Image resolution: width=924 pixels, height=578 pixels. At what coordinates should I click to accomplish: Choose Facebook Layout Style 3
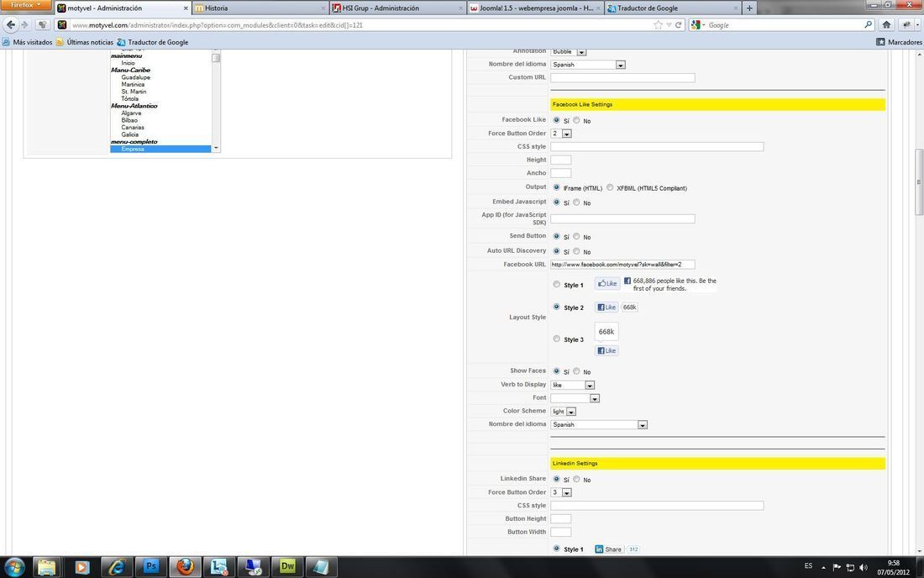556,339
